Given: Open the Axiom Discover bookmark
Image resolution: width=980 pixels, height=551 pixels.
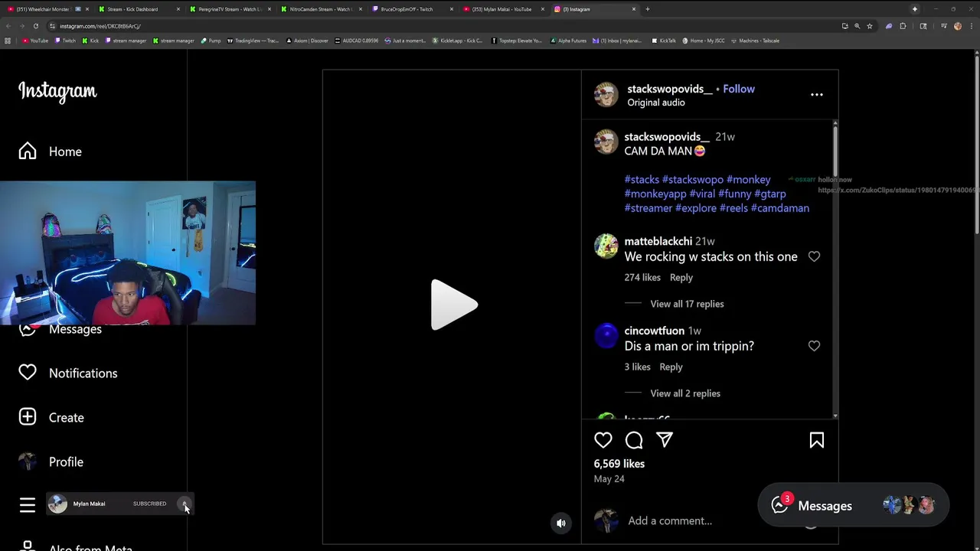Looking at the screenshot, I should (x=307, y=41).
